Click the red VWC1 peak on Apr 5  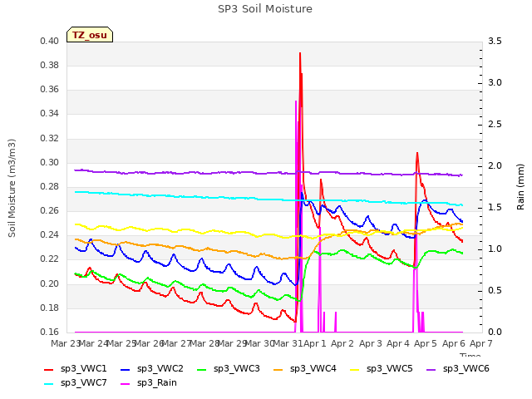417,153
